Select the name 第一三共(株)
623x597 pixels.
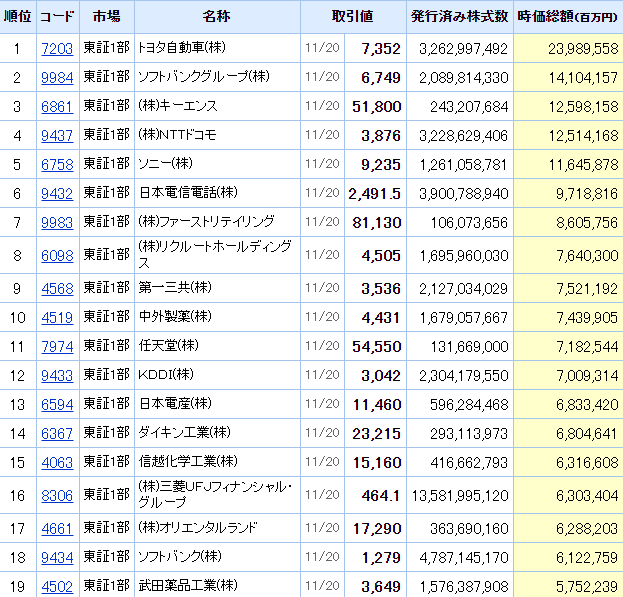tap(175, 287)
